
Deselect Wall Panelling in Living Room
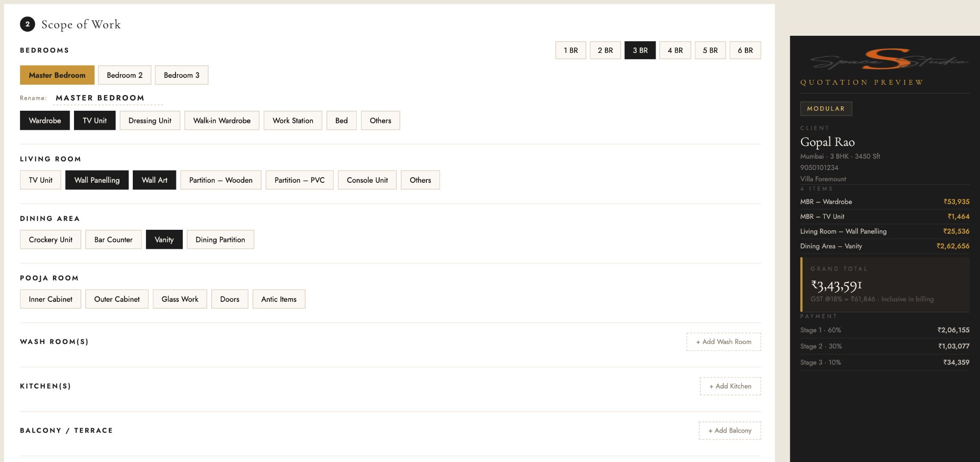[97, 180]
